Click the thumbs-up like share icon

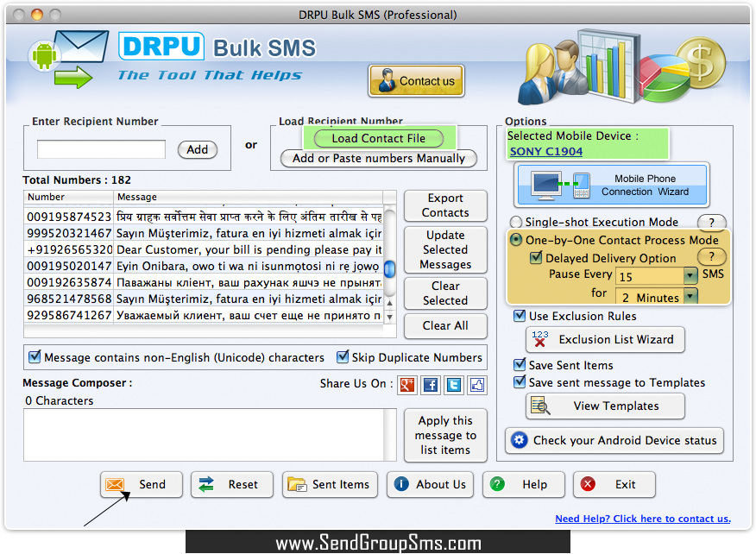pos(477,384)
